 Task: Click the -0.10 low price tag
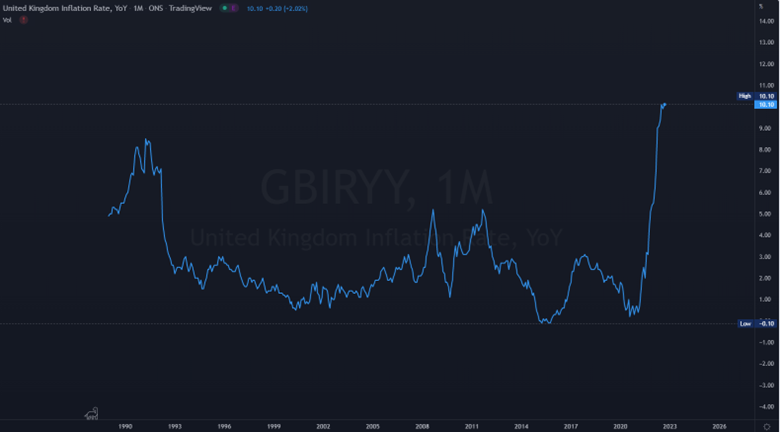(766, 324)
